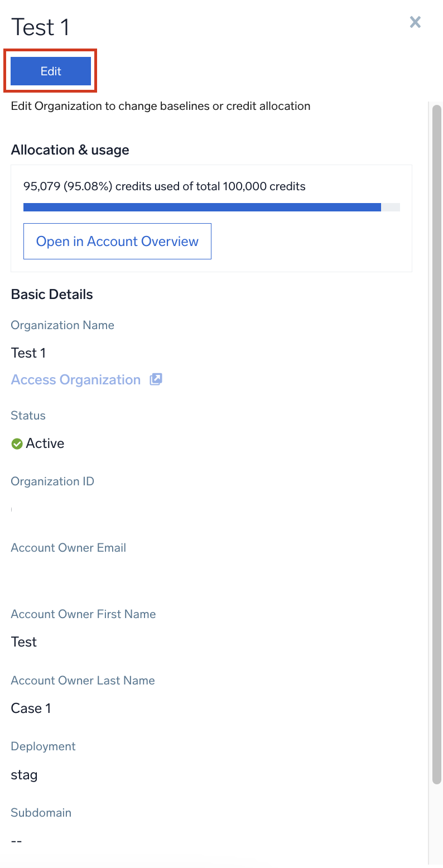Click the Organization ID label
The image size is (443, 868).
(x=52, y=481)
